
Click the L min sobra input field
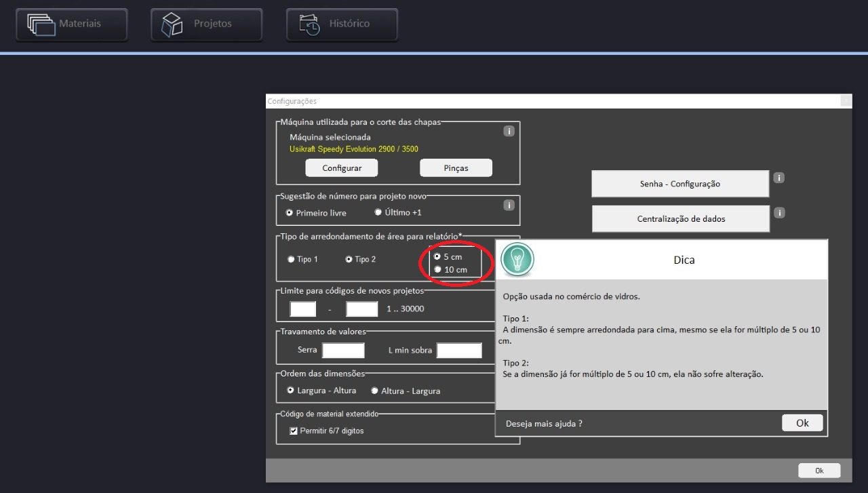(x=459, y=351)
